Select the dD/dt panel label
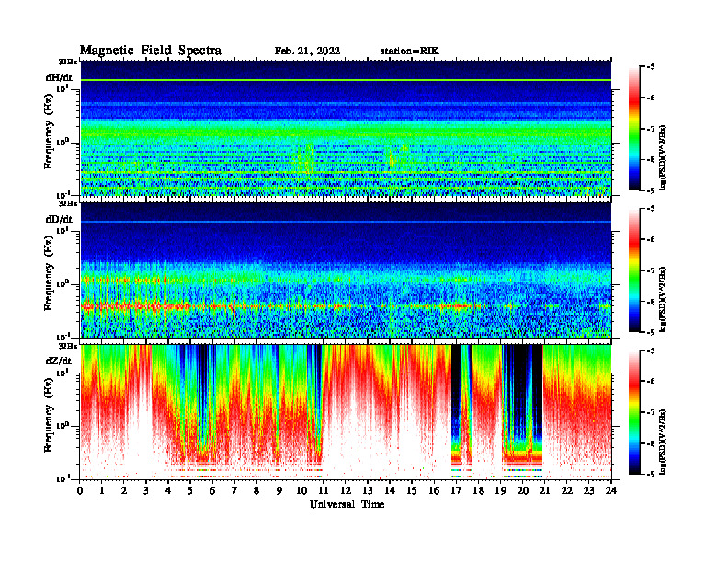Screen dimensions: 728x563 coord(59,219)
